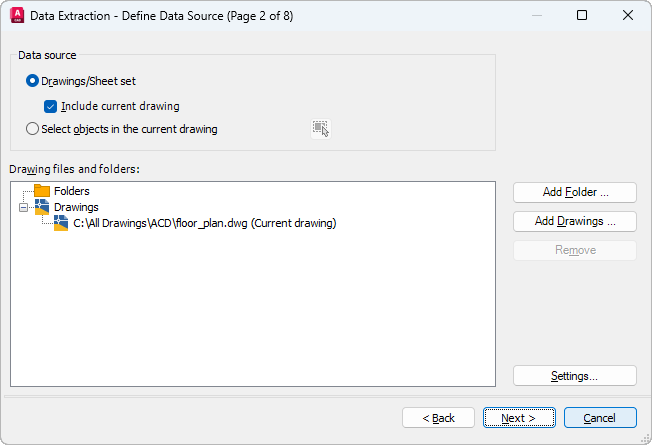Cancel the Data Extraction wizard
Viewport: 652px width, 445px height.
click(600, 418)
